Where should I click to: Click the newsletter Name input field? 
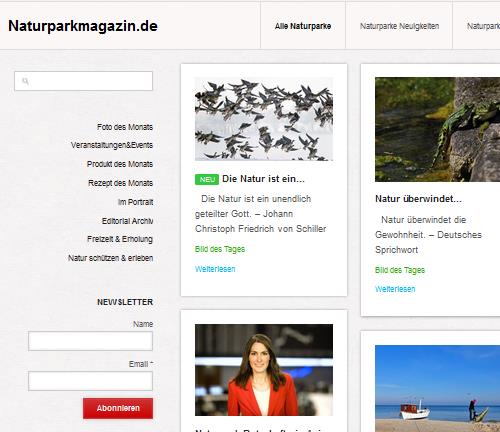pyautogui.click(x=90, y=341)
